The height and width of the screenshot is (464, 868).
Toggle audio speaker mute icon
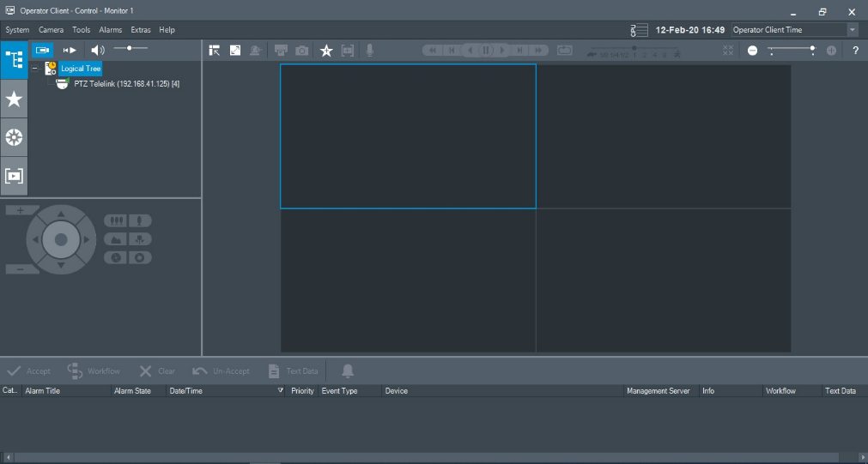tap(98, 50)
